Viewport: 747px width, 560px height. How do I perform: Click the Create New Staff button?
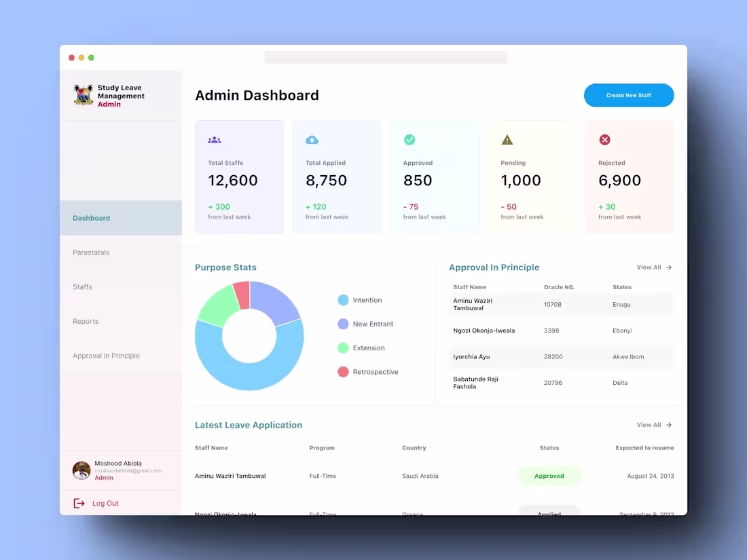(x=629, y=95)
